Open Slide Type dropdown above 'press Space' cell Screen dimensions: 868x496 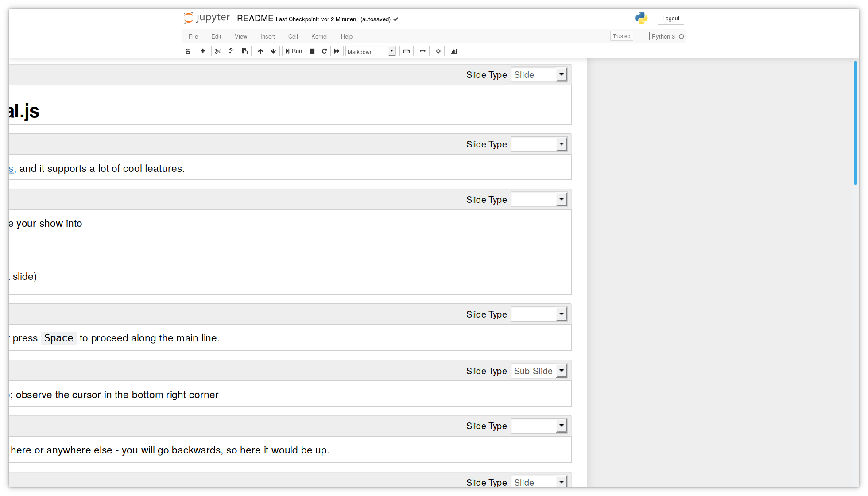(539, 314)
